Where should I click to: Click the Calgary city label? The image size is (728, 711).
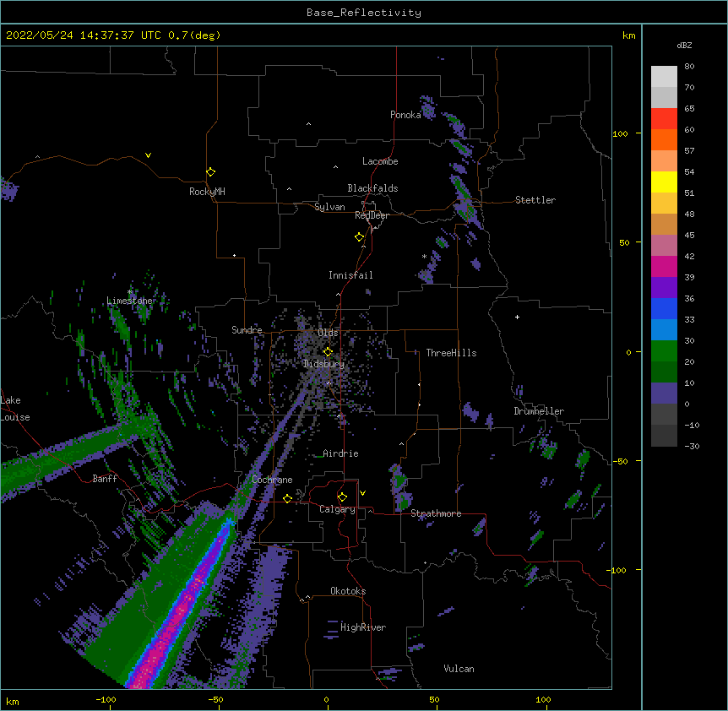(337, 509)
